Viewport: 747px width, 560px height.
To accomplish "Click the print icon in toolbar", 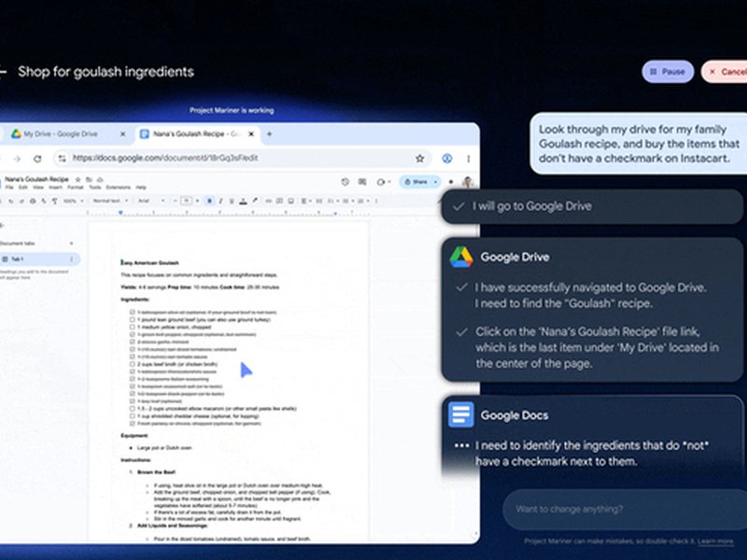I will [x=33, y=201].
